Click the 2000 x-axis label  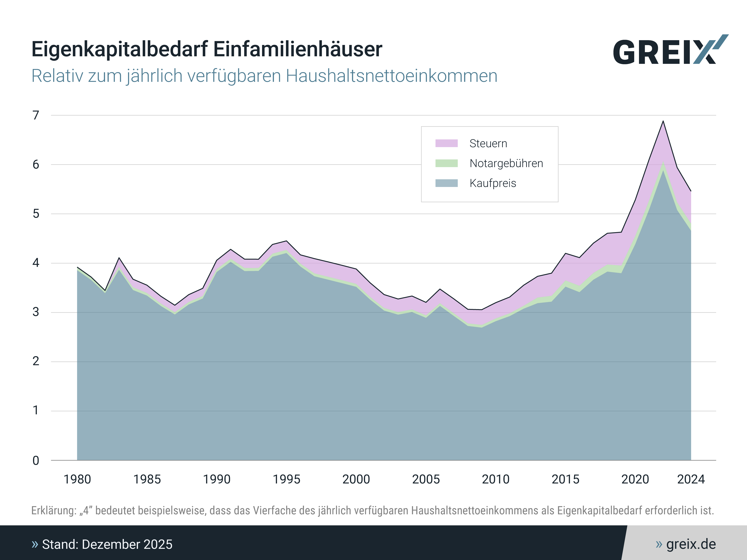(356, 479)
